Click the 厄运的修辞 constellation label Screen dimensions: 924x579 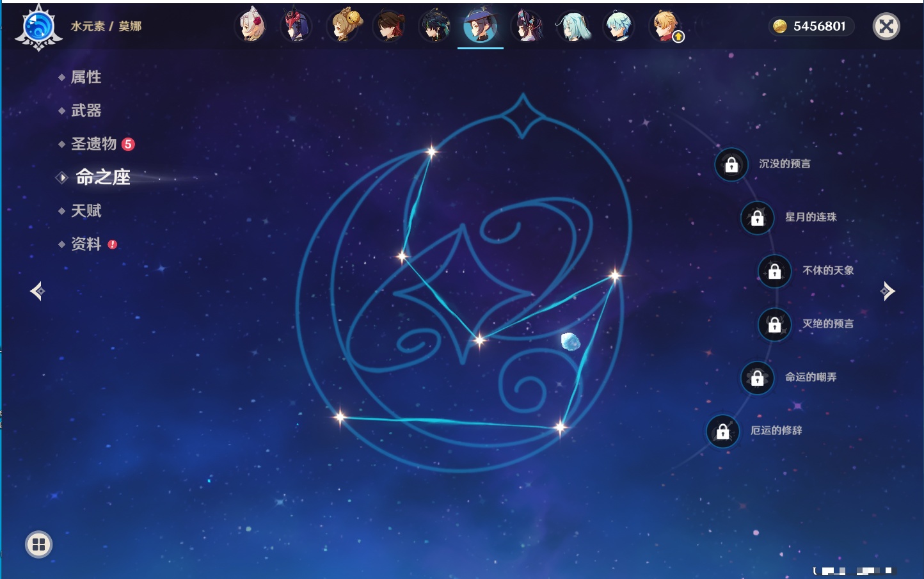pyautogui.click(x=776, y=431)
